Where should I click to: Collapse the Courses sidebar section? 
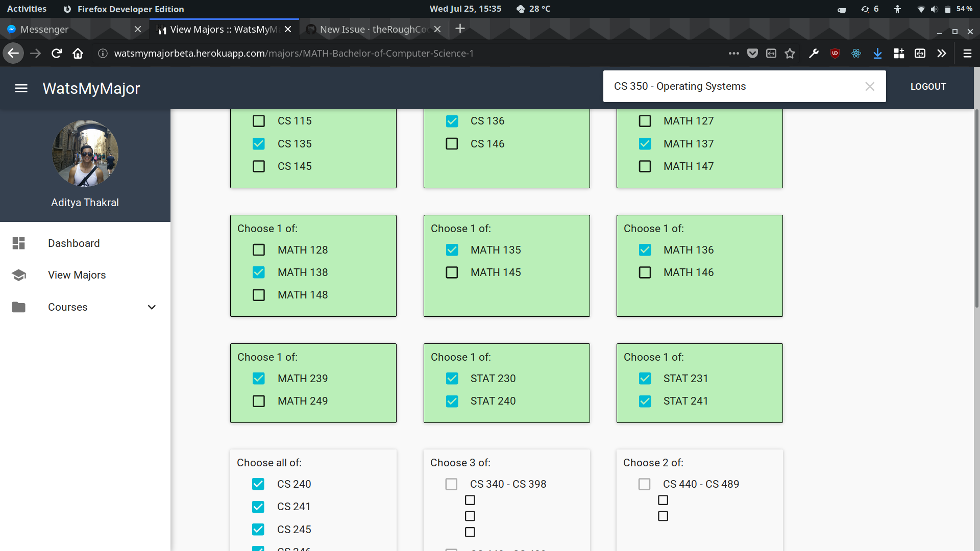152,307
